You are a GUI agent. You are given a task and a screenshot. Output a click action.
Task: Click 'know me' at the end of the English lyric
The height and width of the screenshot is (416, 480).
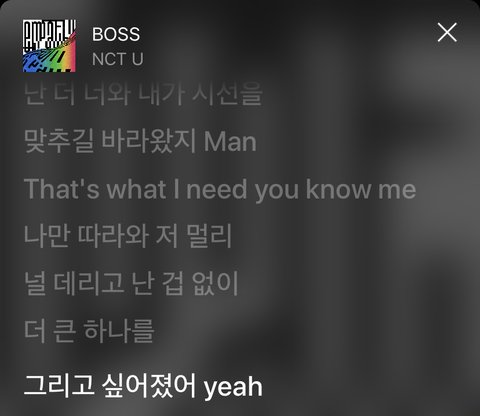(x=361, y=189)
